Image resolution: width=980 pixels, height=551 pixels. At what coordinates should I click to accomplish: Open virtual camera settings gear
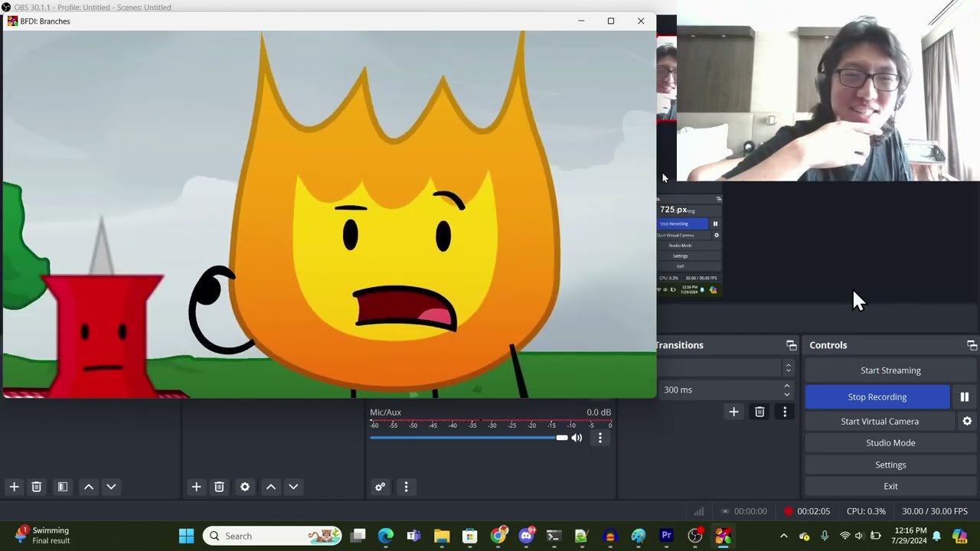coord(967,421)
